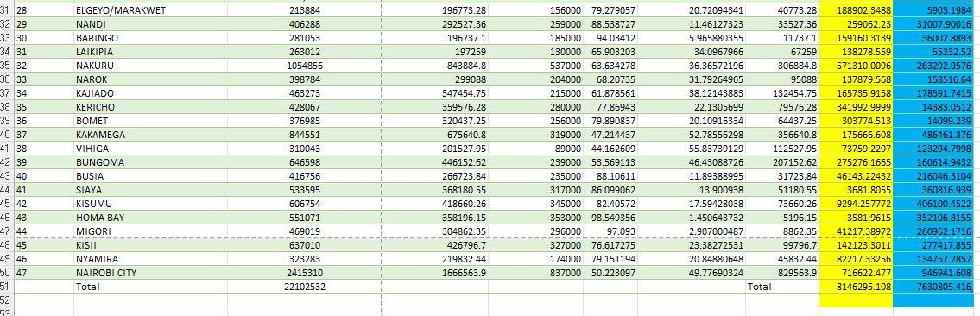Click the NAIROBI CITY cell
The image size is (980, 316).
pos(150,272)
